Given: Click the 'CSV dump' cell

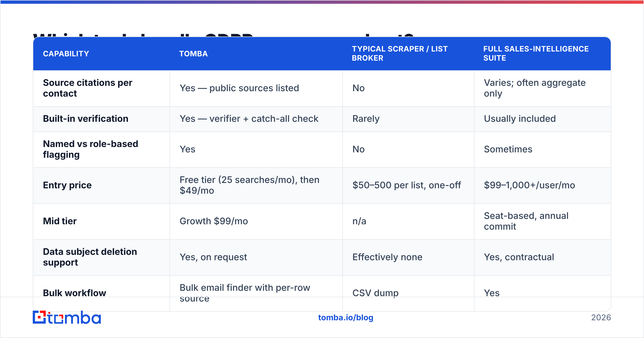Looking at the screenshot, I should [375, 293].
